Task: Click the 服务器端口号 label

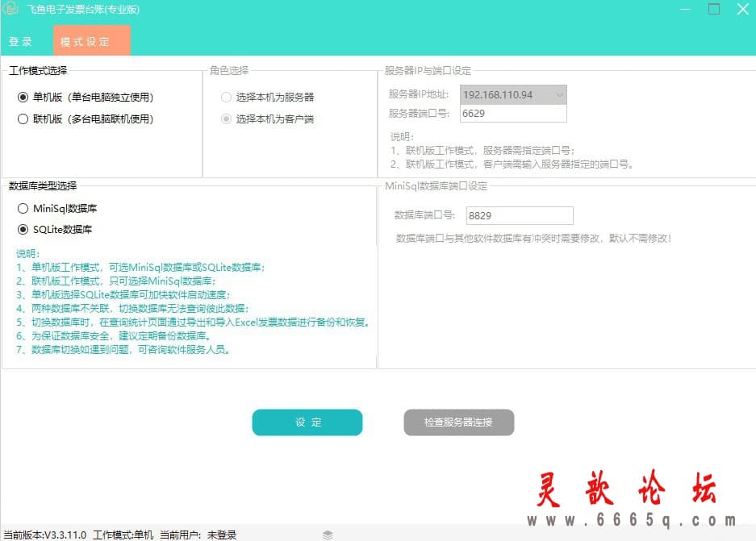Action: 419,114
